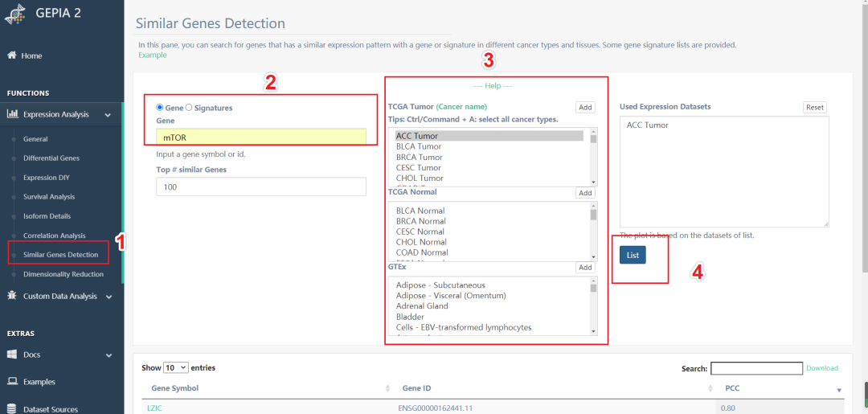Image resolution: width=868 pixels, height=414 pixels.
Task: Select Adipose - Visceral (Omentum) option
Action: pyautogui.click(x=489, y=296)
